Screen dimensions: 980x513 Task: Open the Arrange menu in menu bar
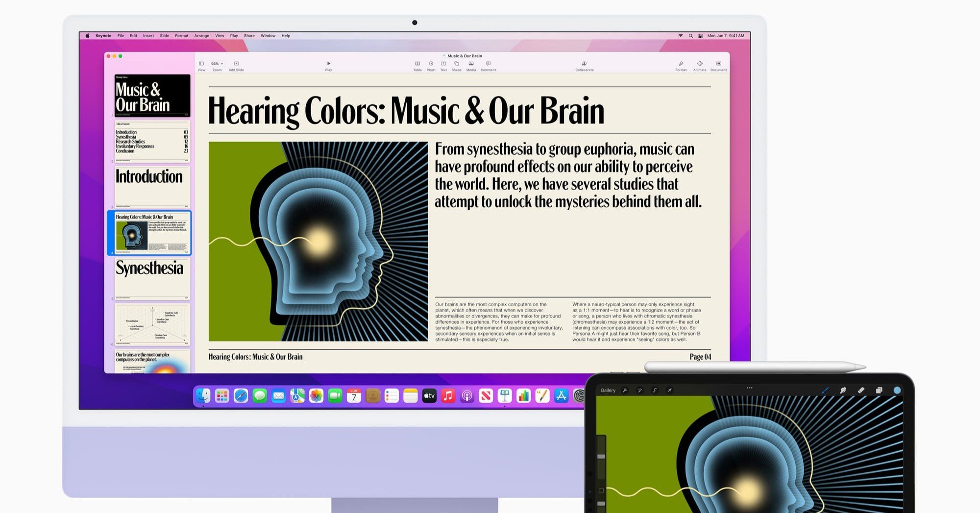click(201, 36)
